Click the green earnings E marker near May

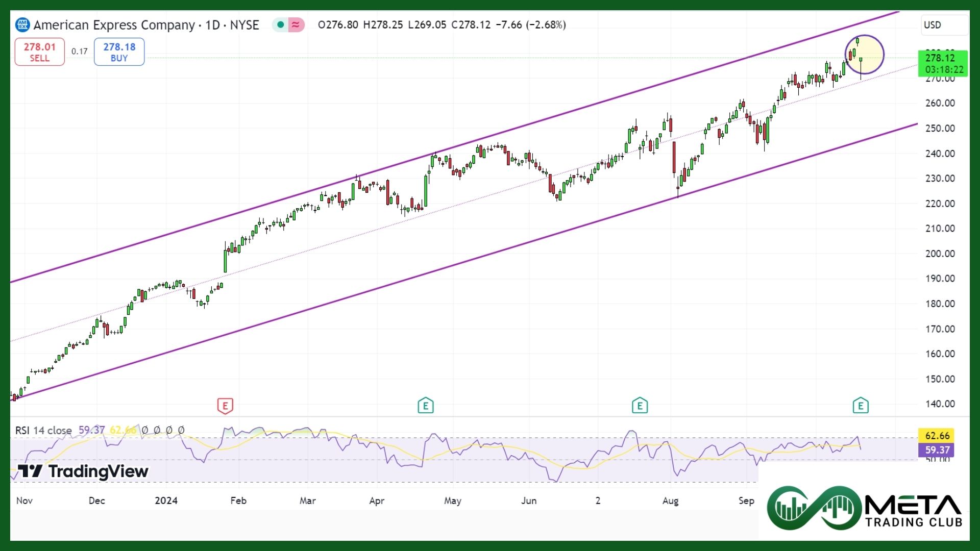point(426,406)
